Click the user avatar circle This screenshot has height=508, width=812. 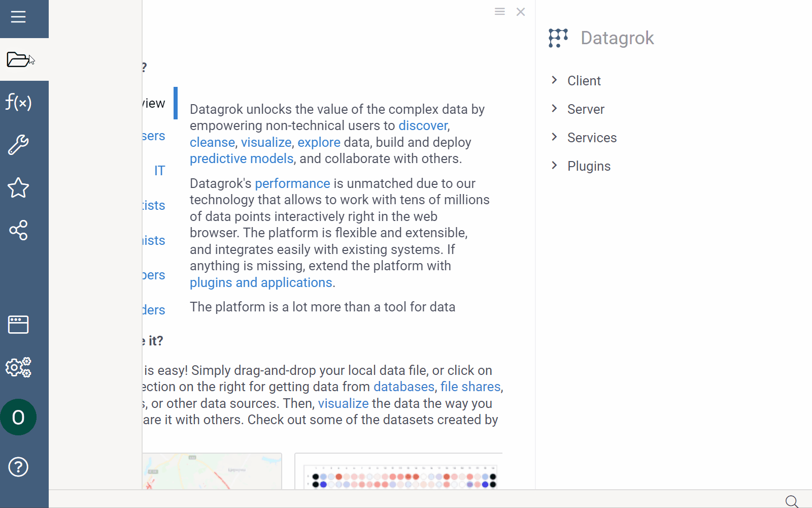click(18, 417)
